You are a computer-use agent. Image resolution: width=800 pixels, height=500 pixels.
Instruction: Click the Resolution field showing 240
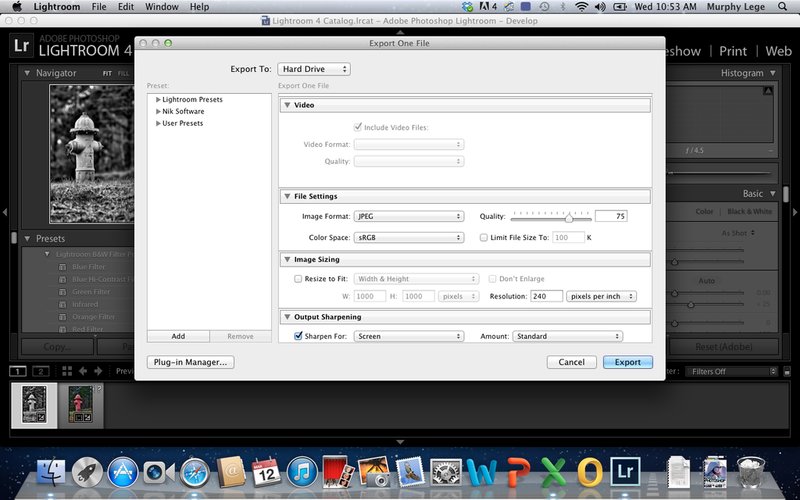(546, 296)
